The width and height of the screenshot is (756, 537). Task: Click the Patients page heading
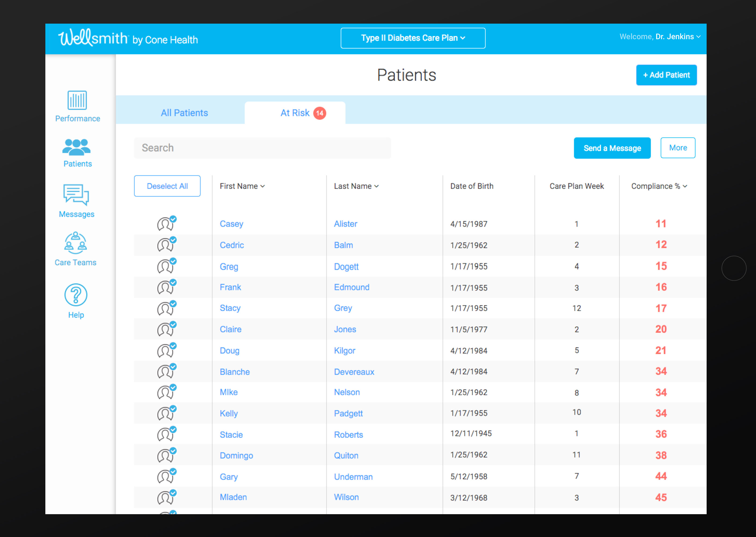[406, 75]
